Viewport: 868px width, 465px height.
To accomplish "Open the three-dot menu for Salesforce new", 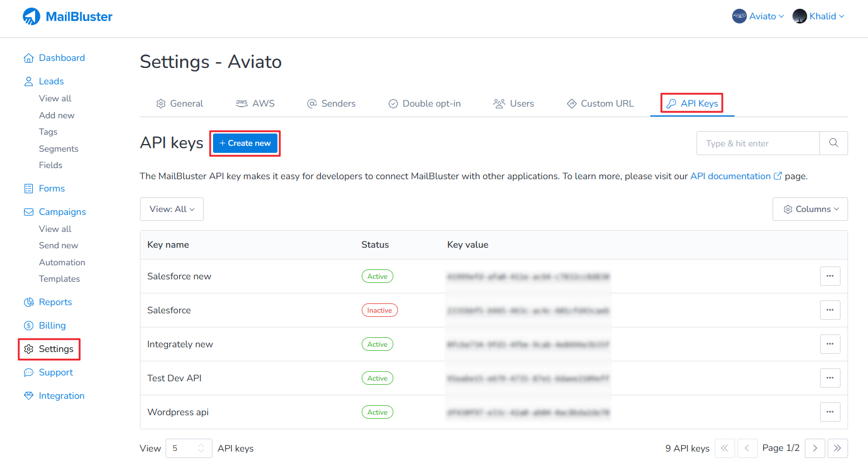I will (x=829, y=276).
